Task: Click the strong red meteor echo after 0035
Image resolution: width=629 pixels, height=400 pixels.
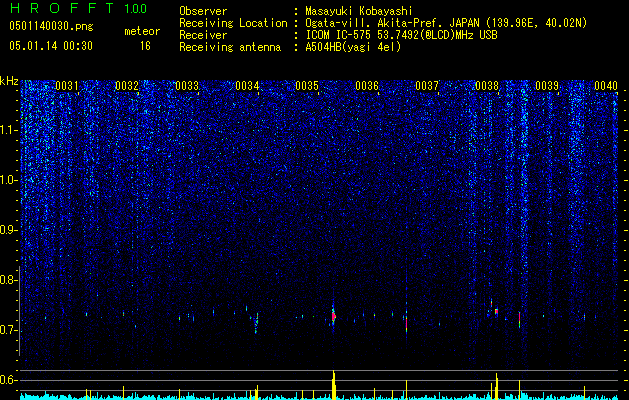Action: pyautogui.click(x=333, y=316)
